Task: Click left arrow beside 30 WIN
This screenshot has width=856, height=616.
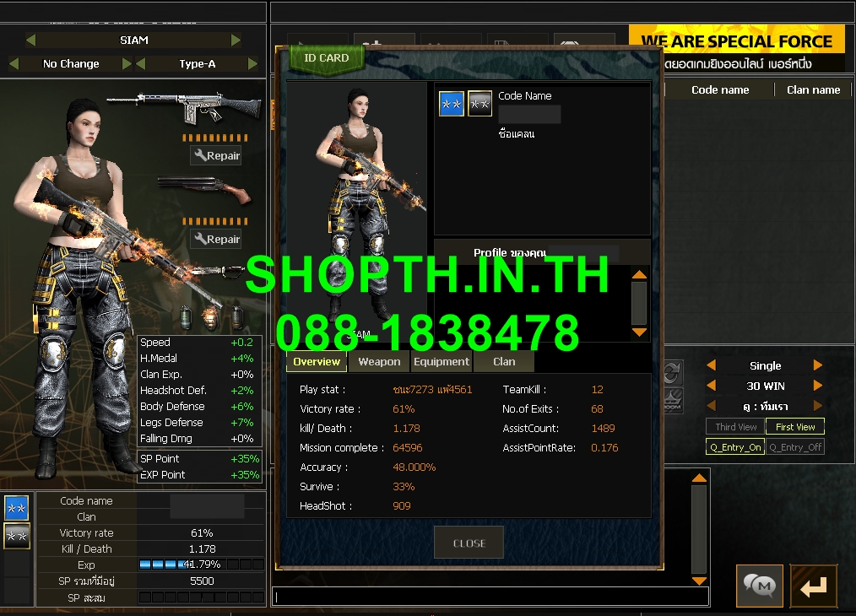Action: 711,385
